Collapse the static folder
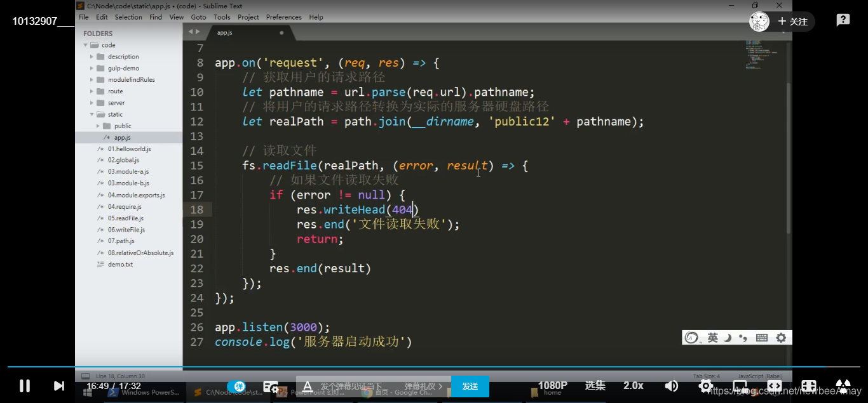The width and height of the screenshot is (868, 403). point(92,114)
